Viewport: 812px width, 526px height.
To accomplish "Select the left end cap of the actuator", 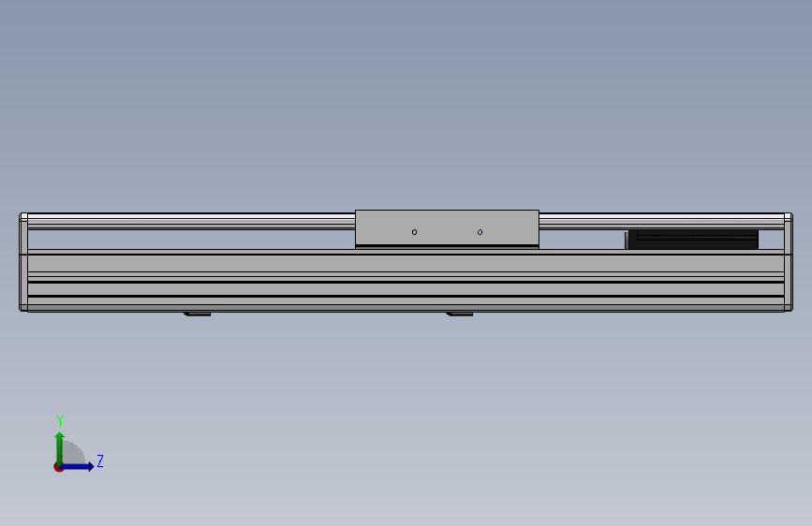I will [23, 262].
